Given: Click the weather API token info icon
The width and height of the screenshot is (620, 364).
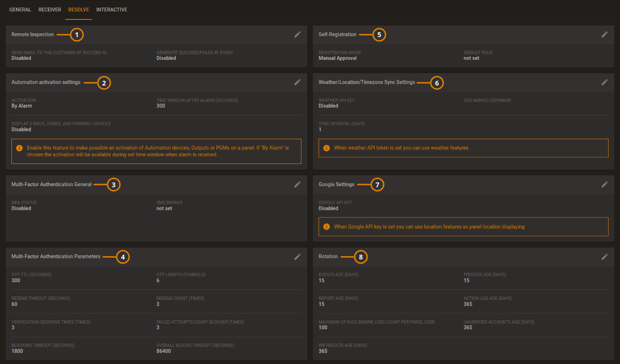Looking at the screenshot, I should click(x=327, y=148).
